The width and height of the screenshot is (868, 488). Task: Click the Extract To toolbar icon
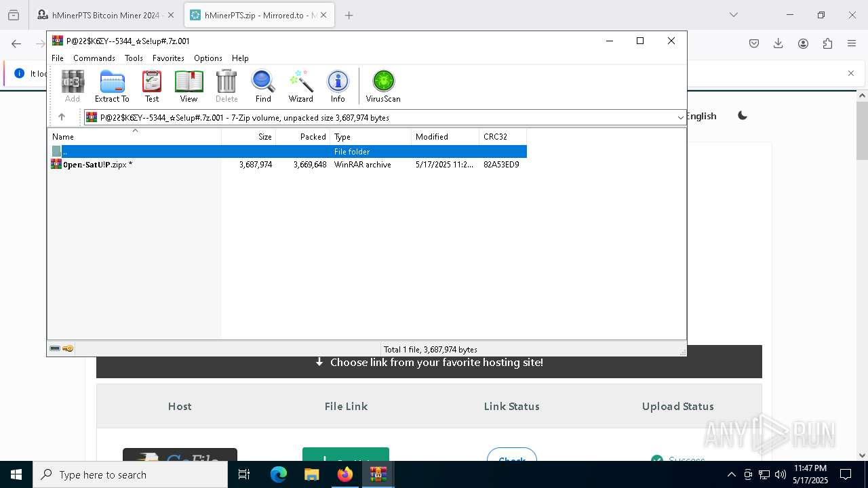(x=112, y=86)
